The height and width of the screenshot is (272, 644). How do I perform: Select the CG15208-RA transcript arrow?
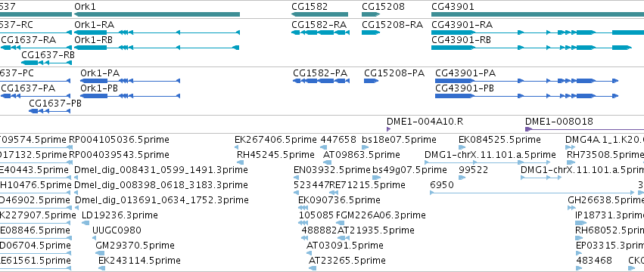tap(371, 32)
